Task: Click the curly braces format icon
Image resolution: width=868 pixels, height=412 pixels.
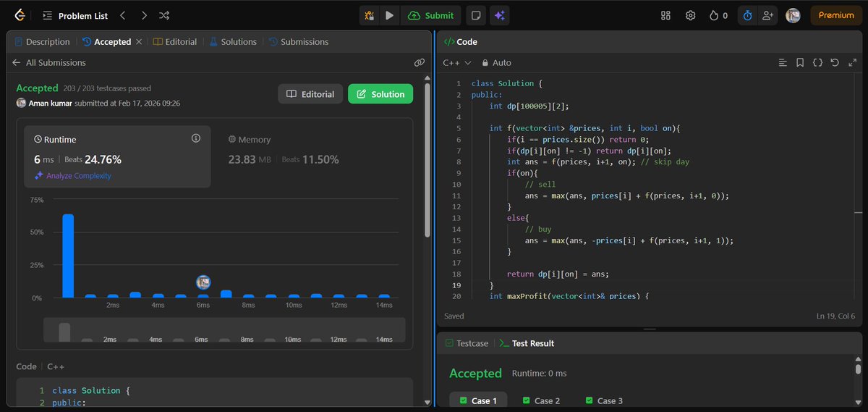Action: coord(817,63)
